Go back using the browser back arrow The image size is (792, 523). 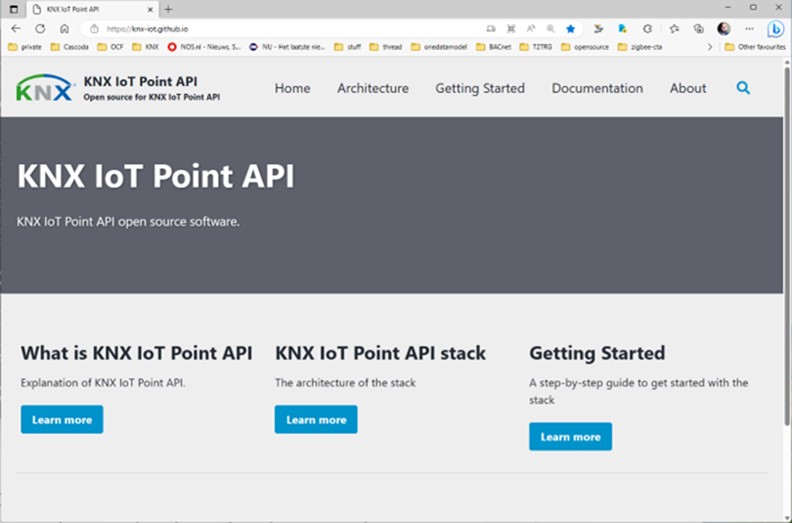point(15,29)
